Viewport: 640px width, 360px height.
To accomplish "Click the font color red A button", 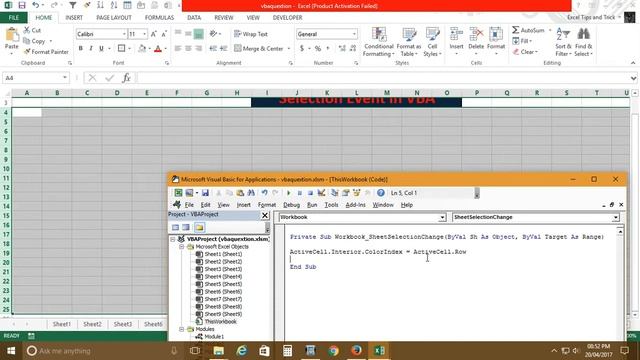I will click(x=158, y=49).
